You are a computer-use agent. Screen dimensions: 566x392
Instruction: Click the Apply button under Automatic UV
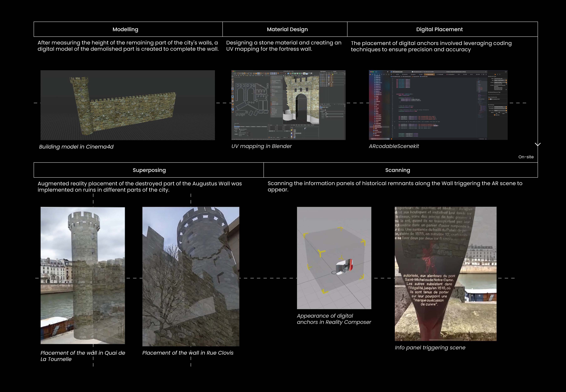point(236,134)
